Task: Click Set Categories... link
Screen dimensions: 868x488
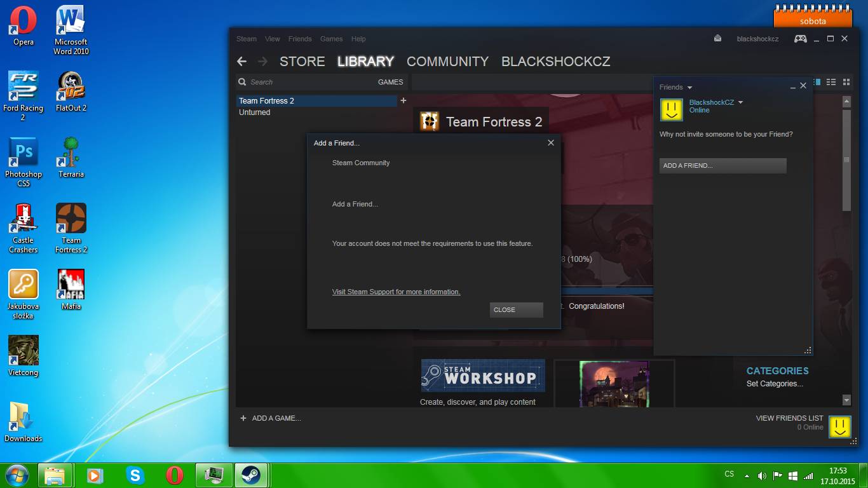Action: (x=775, y=384)
